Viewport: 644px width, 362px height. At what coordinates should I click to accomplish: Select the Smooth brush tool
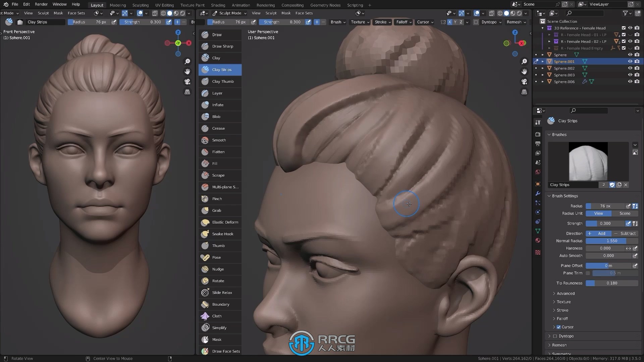pos(218,140)
